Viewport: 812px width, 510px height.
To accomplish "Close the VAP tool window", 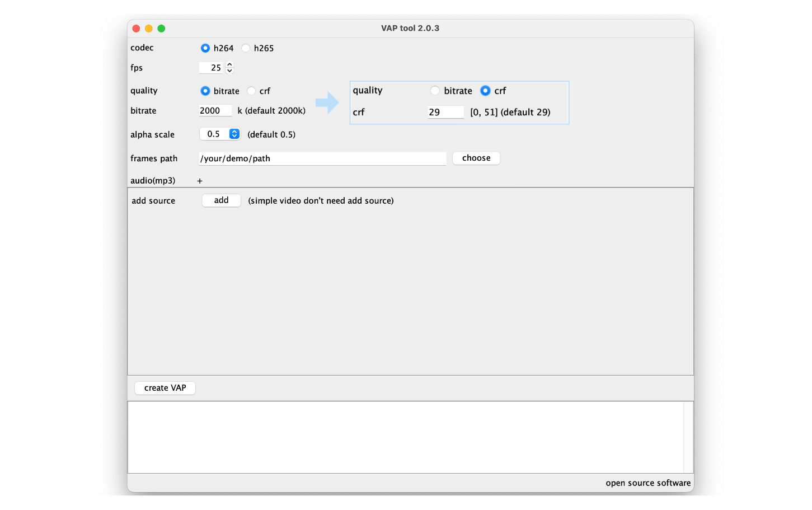I will click(x=136, y=29).
